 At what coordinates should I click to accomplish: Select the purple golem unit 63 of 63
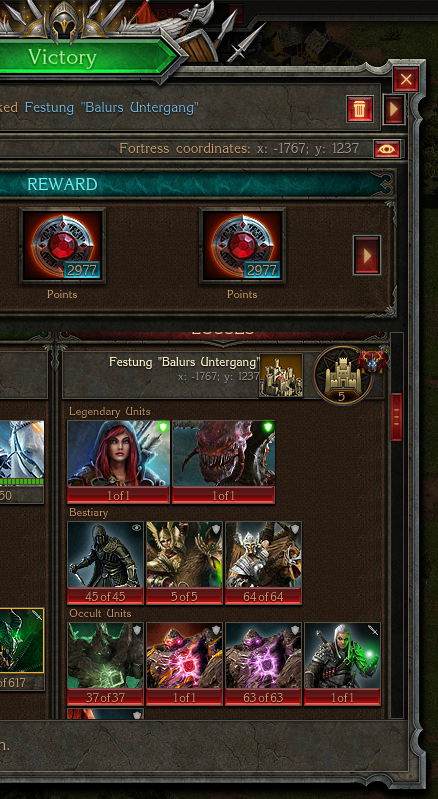pyautogui.click(x=263, y=663)
